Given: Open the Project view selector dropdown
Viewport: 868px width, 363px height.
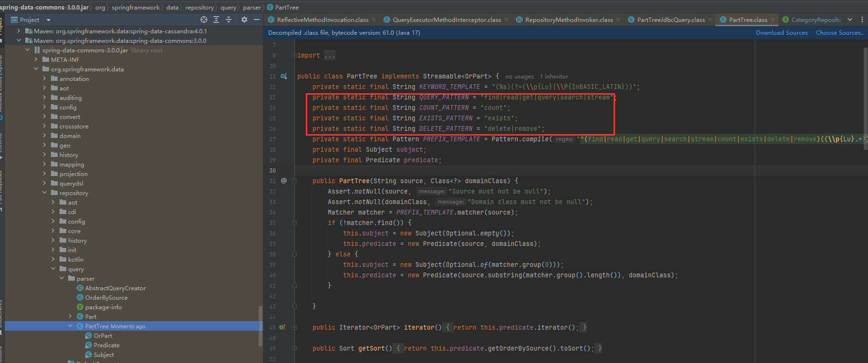Looking at the screenshot, I should (x=49, y=20).
